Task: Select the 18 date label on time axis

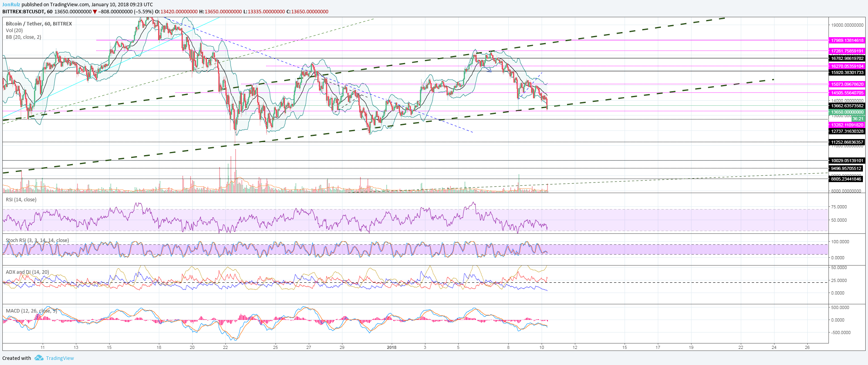Action: point(159,347)
